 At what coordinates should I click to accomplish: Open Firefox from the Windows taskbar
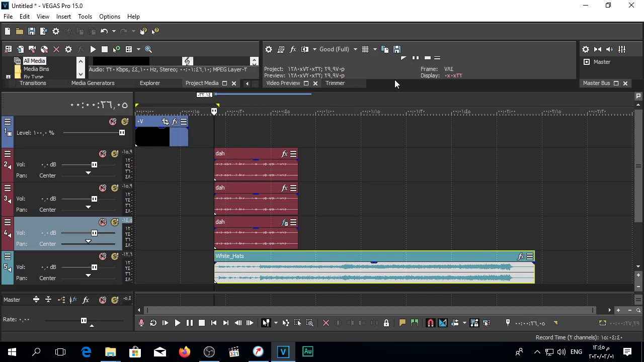(185, 352)
